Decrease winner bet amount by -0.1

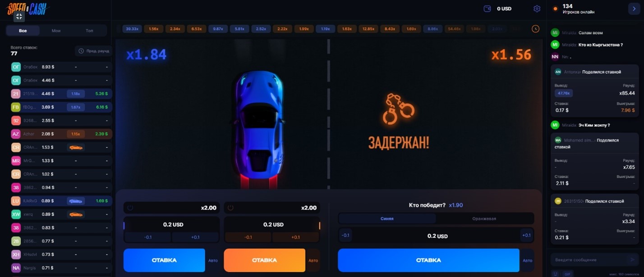tap(345, 235)
